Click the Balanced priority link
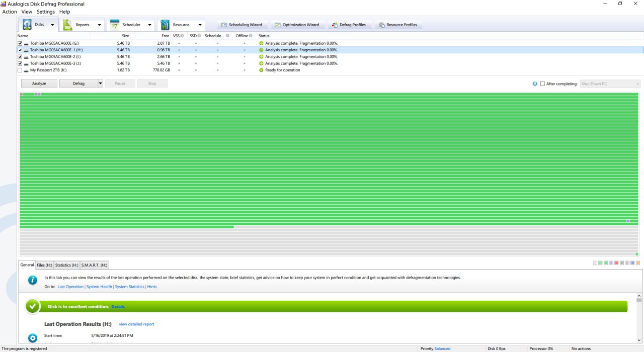Viewport: 644px width, 352px height. pyautogui.click(x=442, y=348)
